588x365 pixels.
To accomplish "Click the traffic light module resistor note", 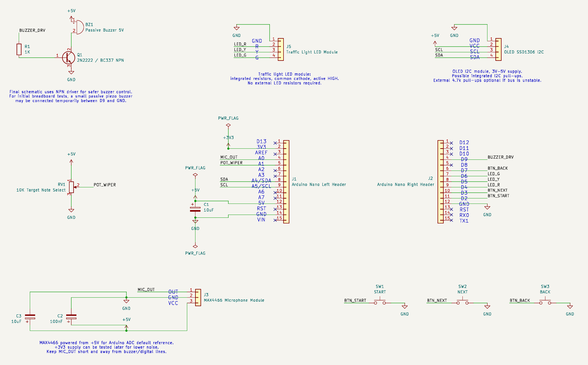I will (284, 78).
